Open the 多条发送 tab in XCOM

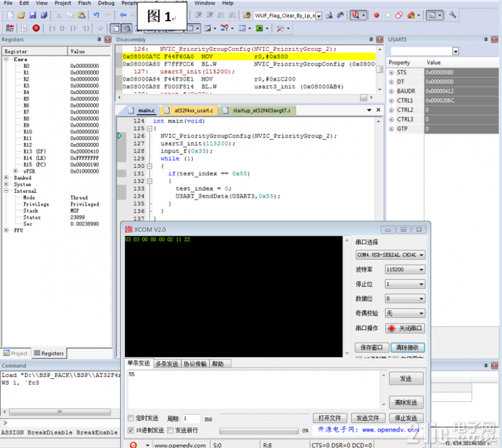coord(167,364)
